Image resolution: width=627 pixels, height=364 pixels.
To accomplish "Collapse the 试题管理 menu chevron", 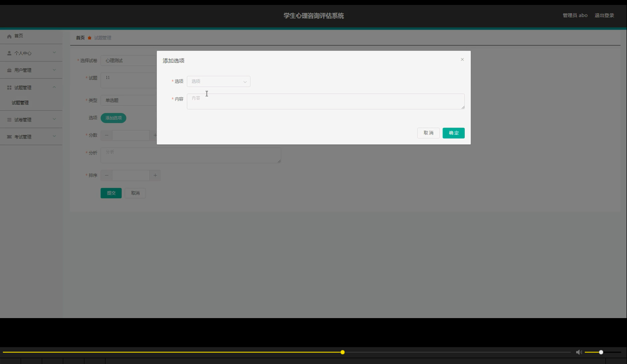I will coord(54,87).
